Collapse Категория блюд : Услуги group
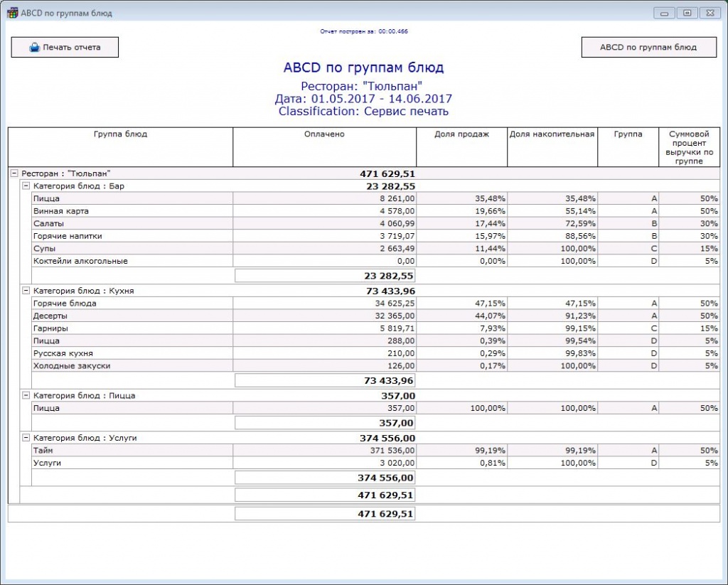Viewport: 728px width, 585px height. click(26, 439)
